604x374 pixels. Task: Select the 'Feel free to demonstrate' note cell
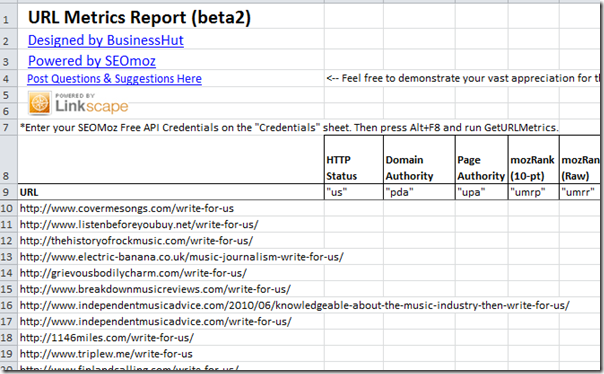click(x=462, y=79)
